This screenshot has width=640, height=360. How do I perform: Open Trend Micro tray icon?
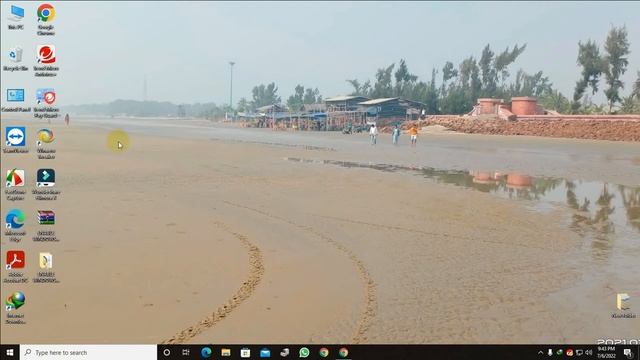coord(569,352)
